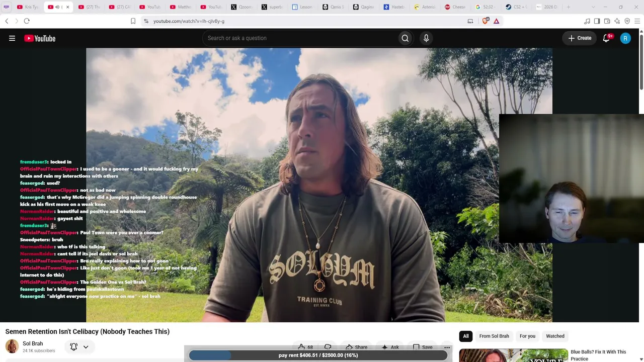644x362 pixels.
Task: View site information icon in the address bar
Action: click(x=146, y=21)
